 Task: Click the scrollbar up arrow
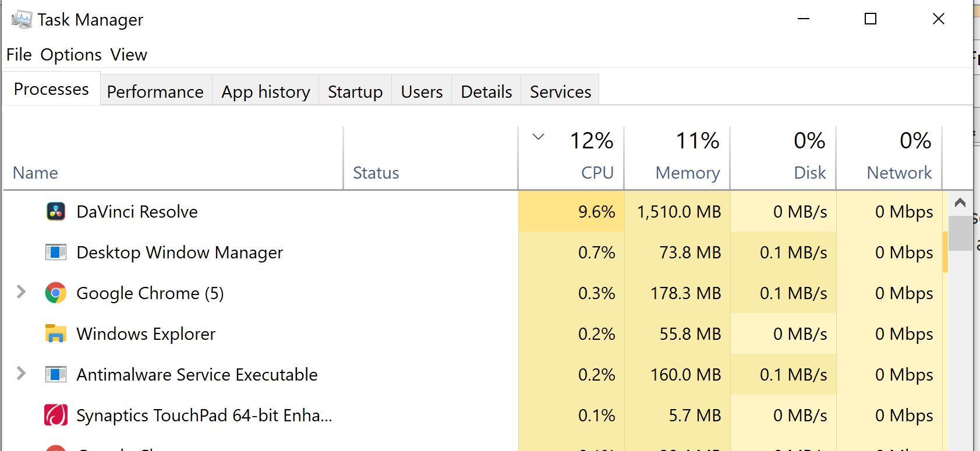point(960,203)
